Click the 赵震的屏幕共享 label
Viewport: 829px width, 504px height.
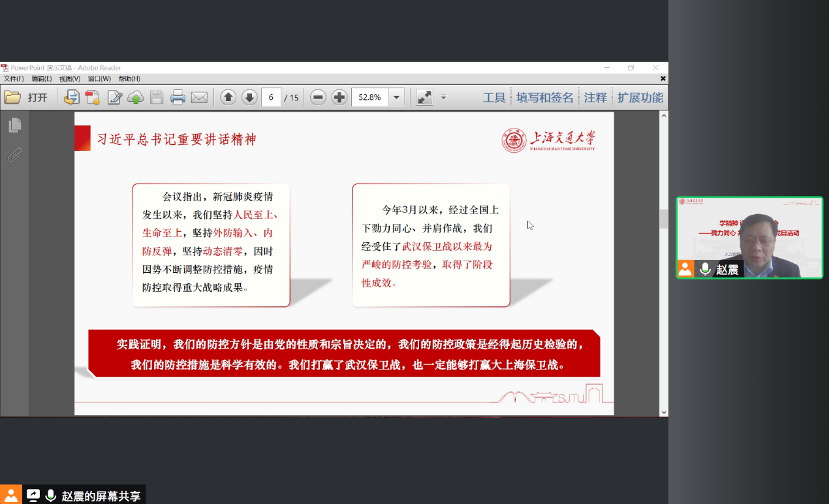101,496
